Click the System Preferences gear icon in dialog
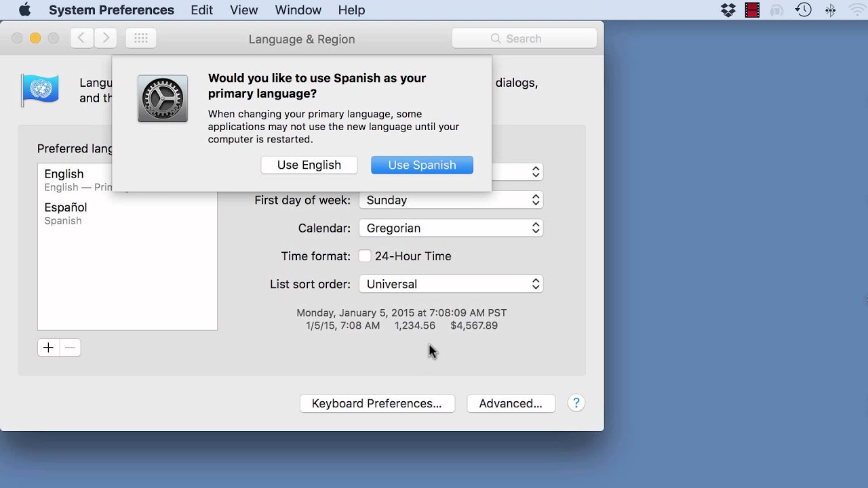Image resolution: width=868 pixels, height=488 pixels. click(163, 99)
